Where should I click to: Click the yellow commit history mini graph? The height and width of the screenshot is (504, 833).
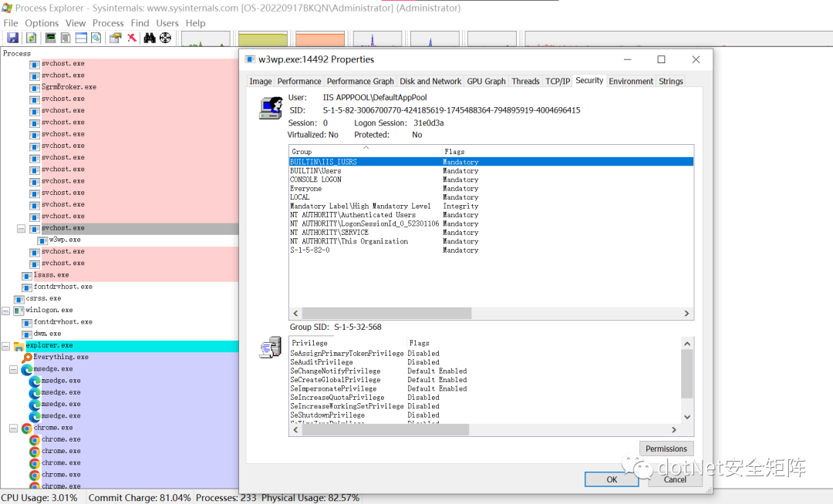pyautogui.click(x=263, y=39)
